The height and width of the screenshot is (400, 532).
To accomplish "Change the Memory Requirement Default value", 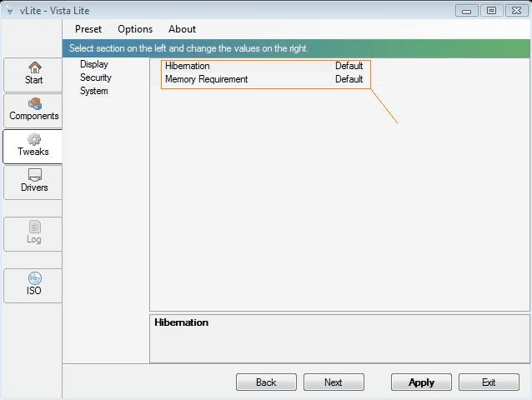I will click(x=349, y=79).
